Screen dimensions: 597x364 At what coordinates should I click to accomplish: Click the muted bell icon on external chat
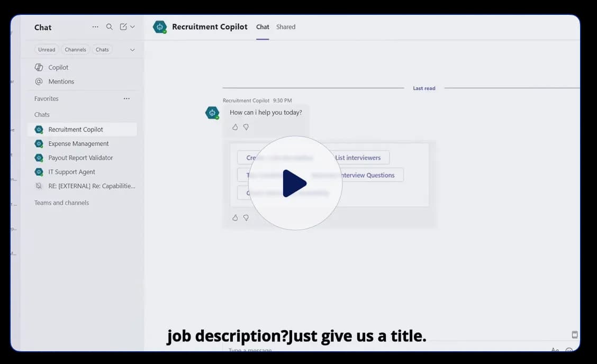coord(39,186)
